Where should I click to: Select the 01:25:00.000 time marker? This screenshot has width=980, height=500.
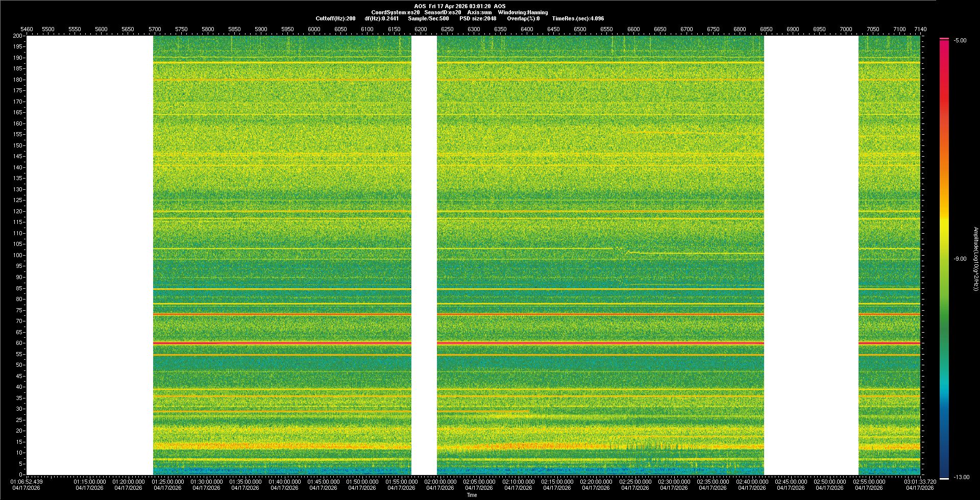pyautogui.click(x=167, y=482)
